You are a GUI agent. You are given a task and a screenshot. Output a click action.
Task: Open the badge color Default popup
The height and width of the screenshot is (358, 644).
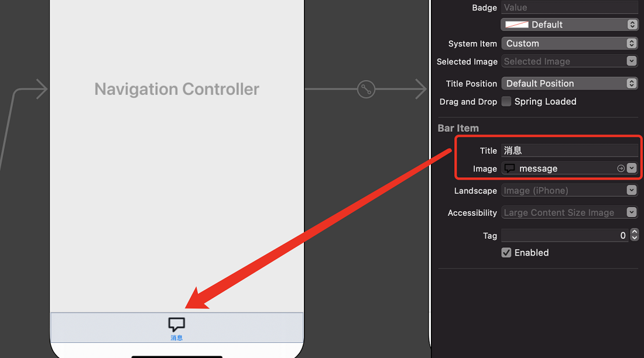[x=569, y=25]
